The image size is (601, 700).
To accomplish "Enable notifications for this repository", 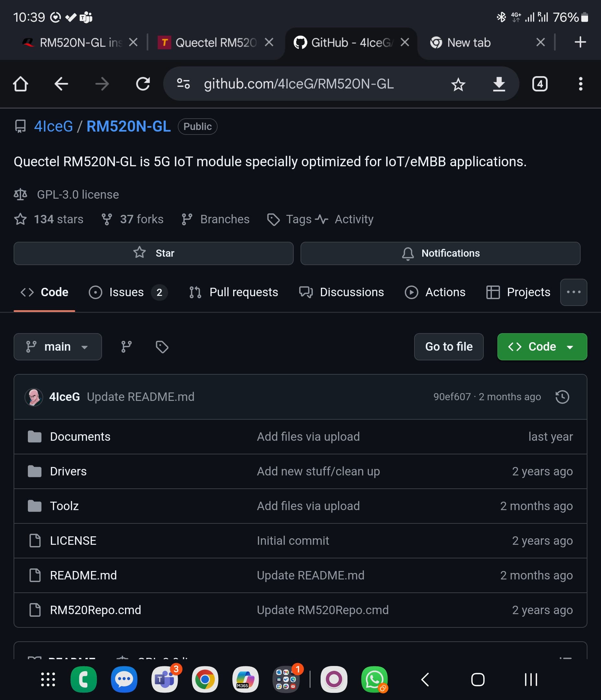I will [440, 253].
